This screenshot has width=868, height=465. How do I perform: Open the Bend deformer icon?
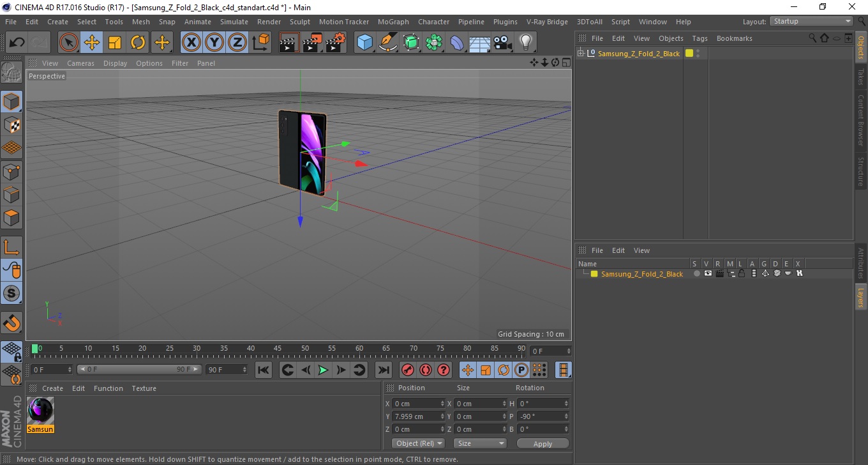pyautogui.click(x=457, y=43)
